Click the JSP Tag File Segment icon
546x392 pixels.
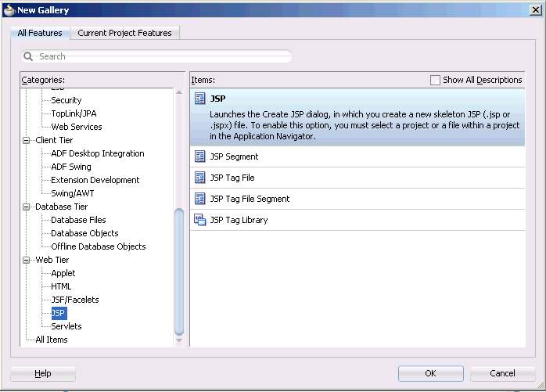click(200, 199)
